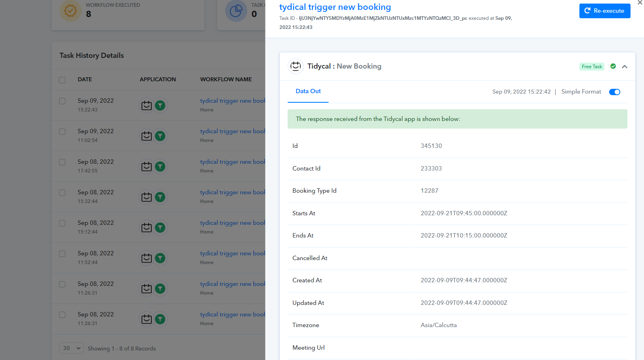Click the Id value 345130

431,146
